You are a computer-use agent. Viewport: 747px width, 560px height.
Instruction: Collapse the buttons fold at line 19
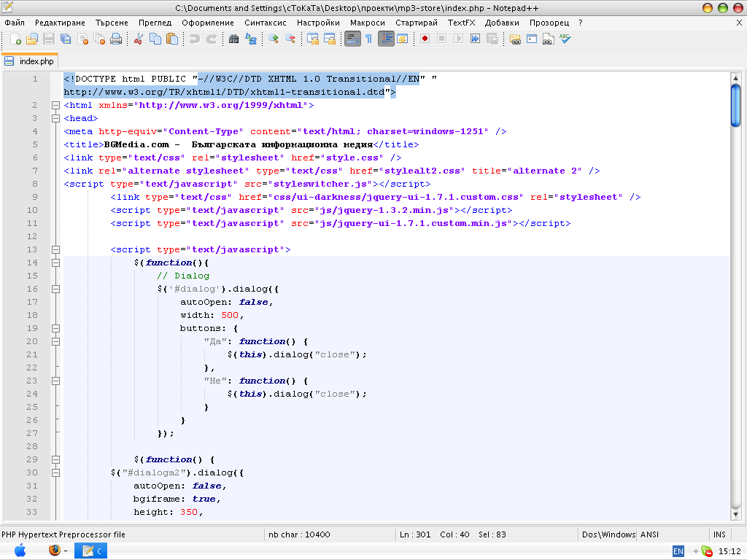[55, 328]
